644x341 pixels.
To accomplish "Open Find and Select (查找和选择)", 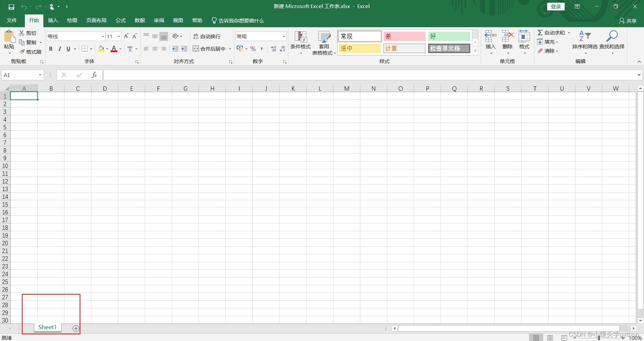I will click(612, 42).
